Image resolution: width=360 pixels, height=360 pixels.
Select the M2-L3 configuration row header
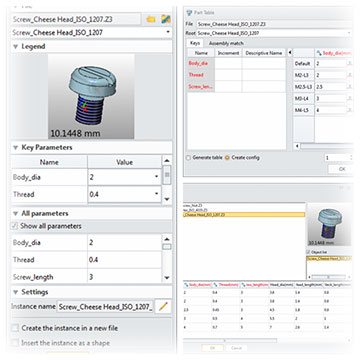click(303, 75)
